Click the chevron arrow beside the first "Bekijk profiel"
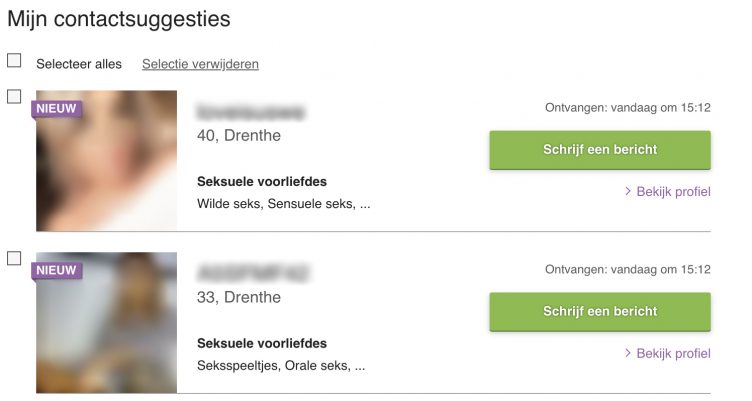752x401 pixels. (x=628, y=191)
